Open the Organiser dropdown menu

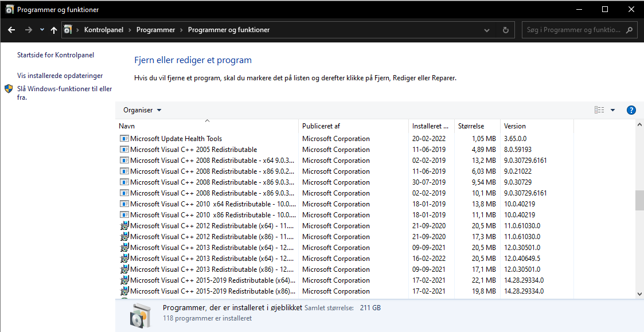pos(142,110)
